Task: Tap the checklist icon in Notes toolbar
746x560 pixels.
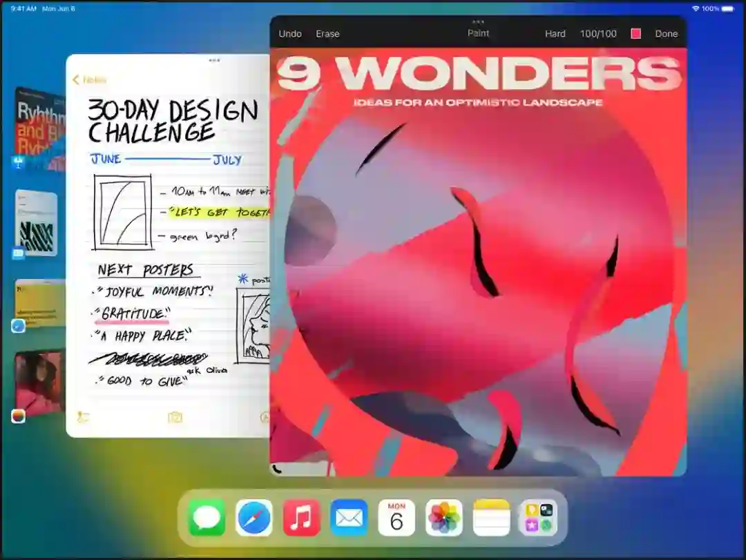Action: tap(84, 417)
